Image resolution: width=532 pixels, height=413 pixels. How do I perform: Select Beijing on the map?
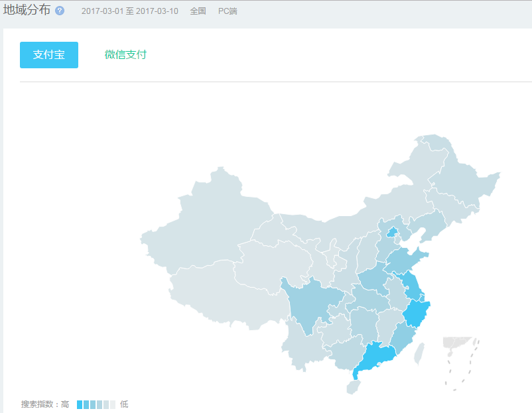tap(393, 232)
